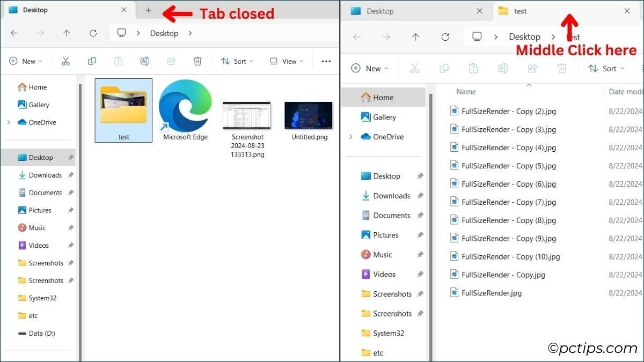Share the selected item

[171, 61]
